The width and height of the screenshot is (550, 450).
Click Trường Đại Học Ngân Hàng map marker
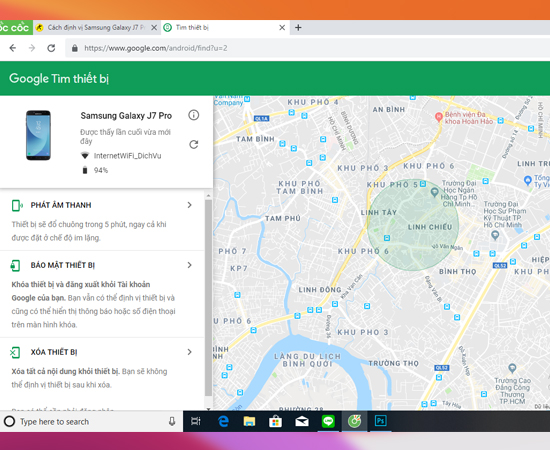[435, 192]
